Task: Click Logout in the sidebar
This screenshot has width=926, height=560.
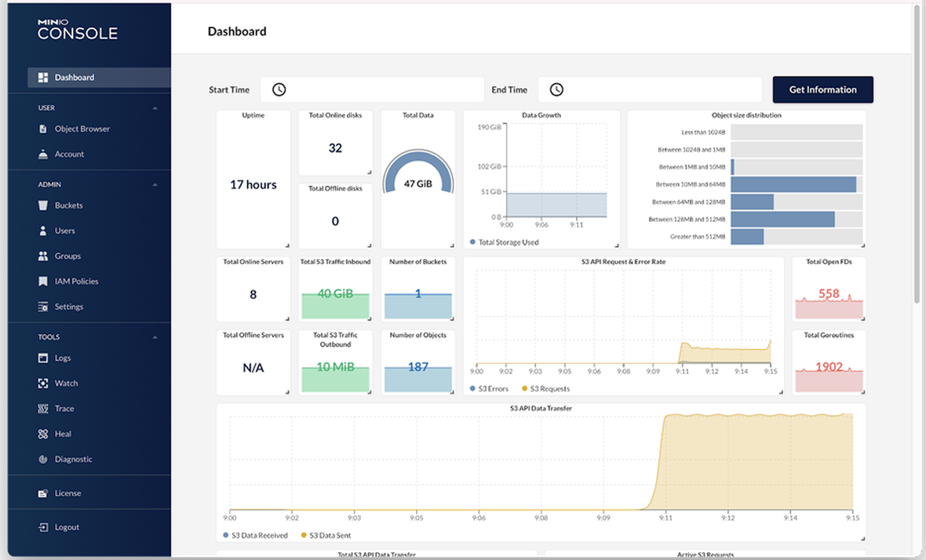Action: 67,527
